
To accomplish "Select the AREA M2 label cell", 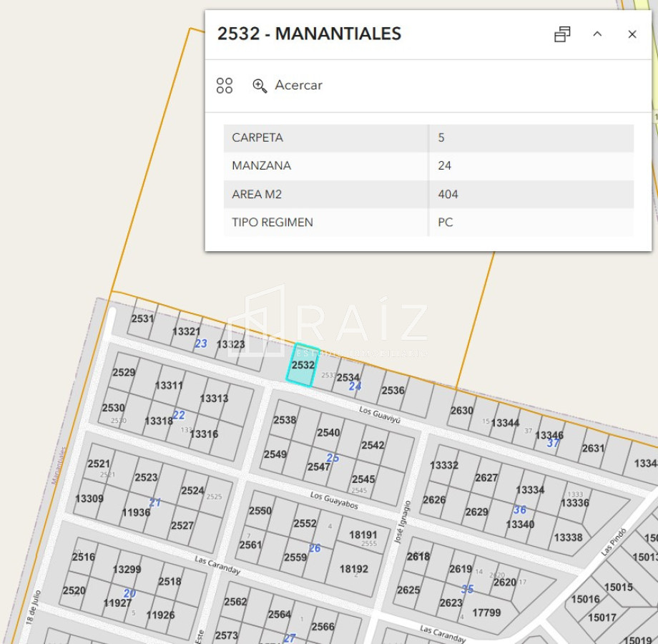I will point(326,195).
